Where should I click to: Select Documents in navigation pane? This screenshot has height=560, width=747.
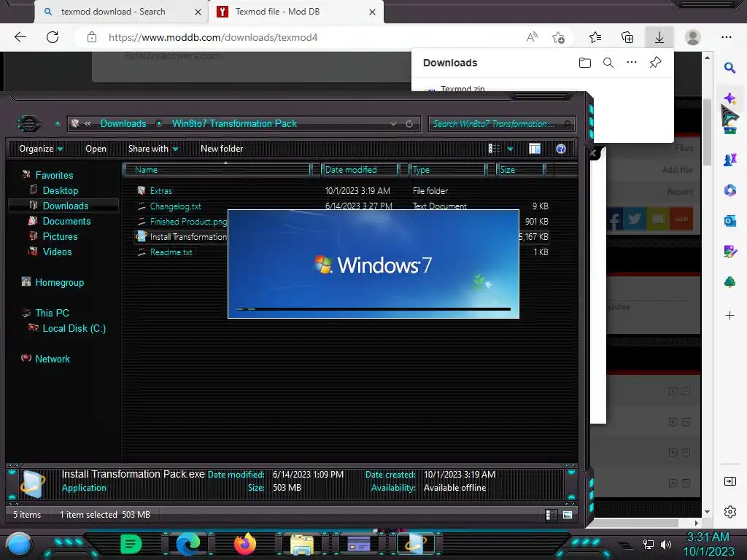tap(66, 221)
